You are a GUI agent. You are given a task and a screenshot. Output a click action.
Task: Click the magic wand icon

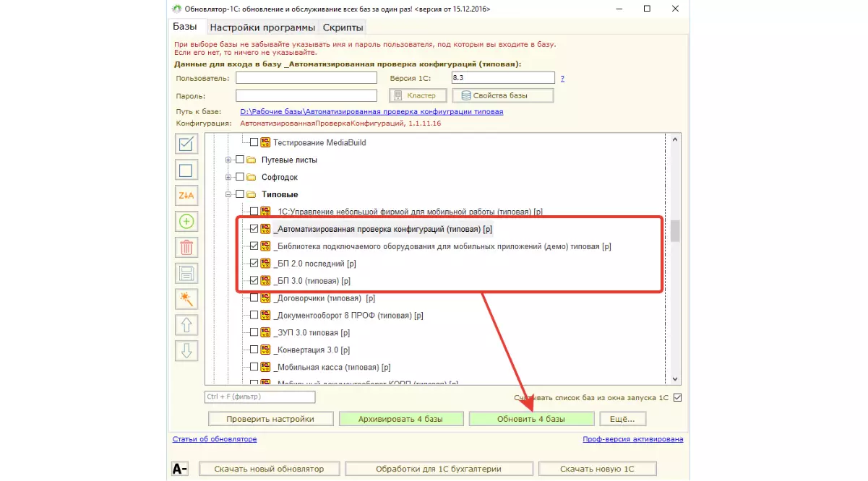(186, 299)
